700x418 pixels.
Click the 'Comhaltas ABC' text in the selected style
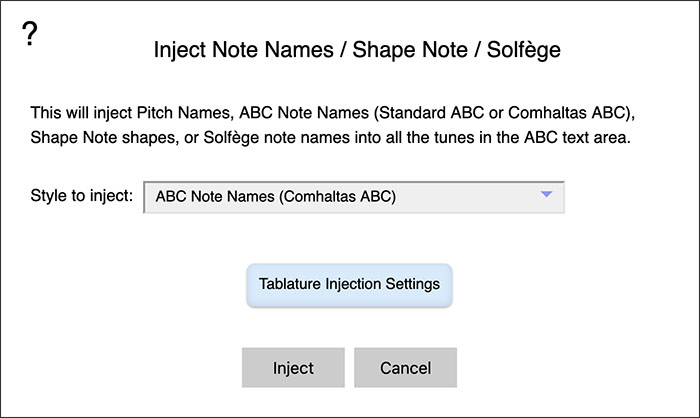[342, 197]
